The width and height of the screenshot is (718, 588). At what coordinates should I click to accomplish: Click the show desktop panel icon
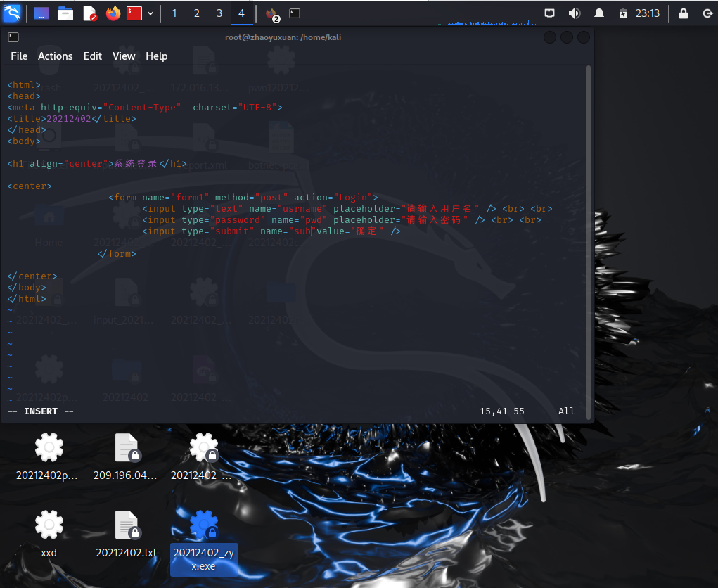coord(41,14)
